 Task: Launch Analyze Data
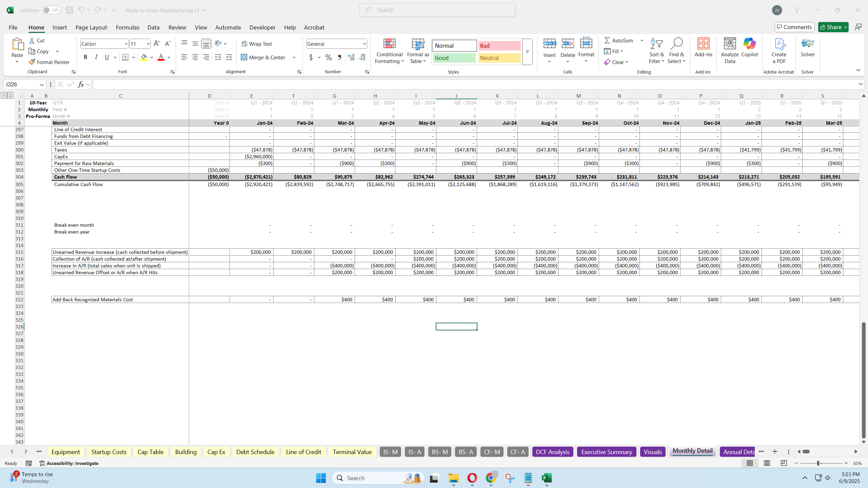(729, 50)
